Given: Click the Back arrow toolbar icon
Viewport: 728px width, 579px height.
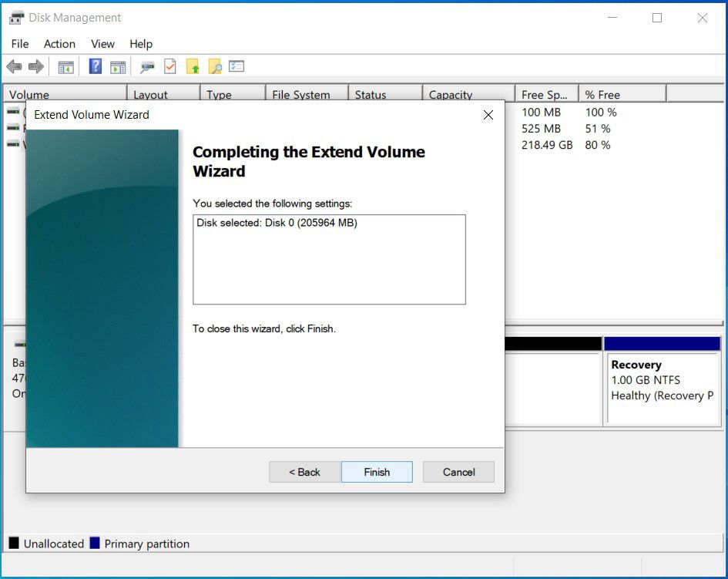Looking at the screenshot, I should pos(14,67).
